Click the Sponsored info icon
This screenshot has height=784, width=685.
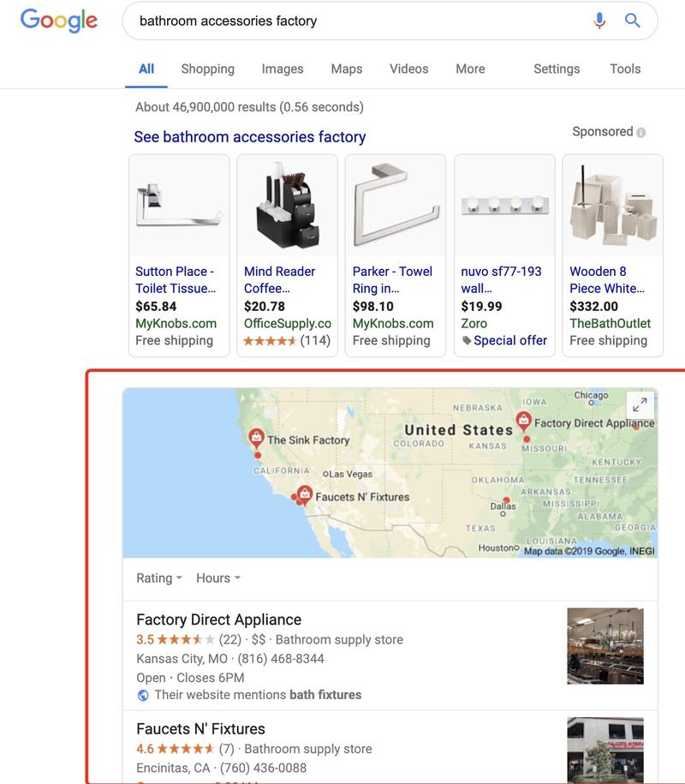[641, 133]
